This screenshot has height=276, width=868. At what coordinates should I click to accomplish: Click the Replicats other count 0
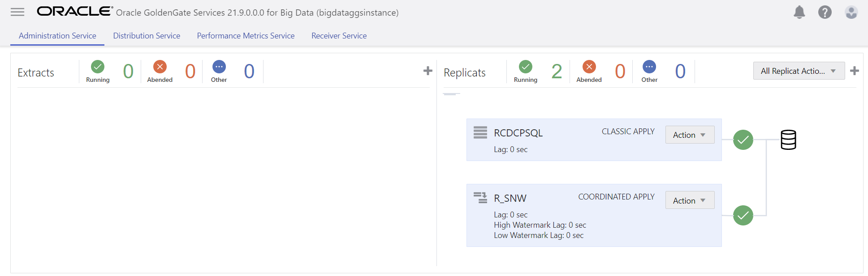click(x=680, y=71)
